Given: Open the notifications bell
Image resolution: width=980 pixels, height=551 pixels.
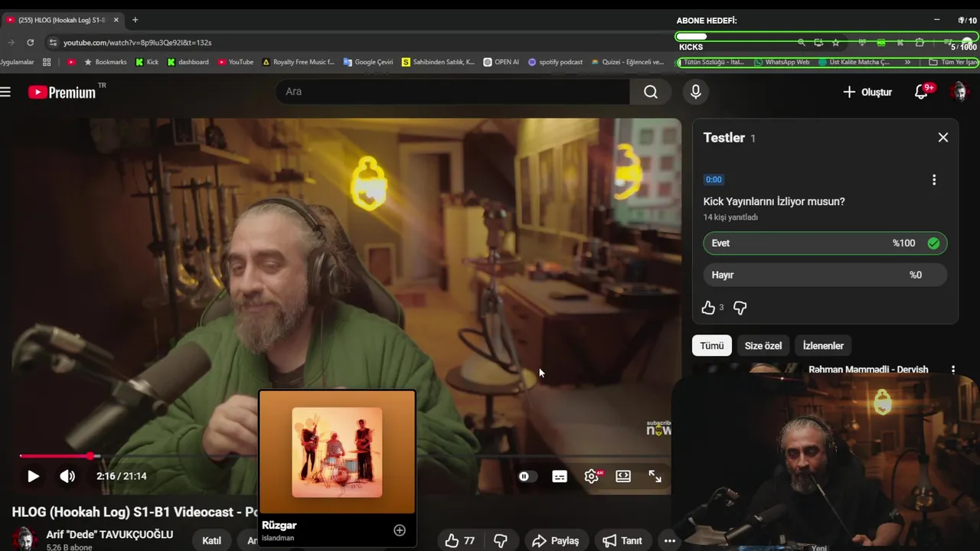Looking at the screenshot, I should (x=922, y=92).
